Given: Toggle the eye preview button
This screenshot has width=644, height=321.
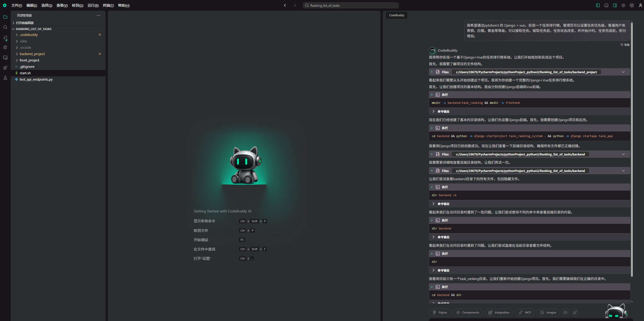Looking at the screenshot, I should (x=565, y=312).
